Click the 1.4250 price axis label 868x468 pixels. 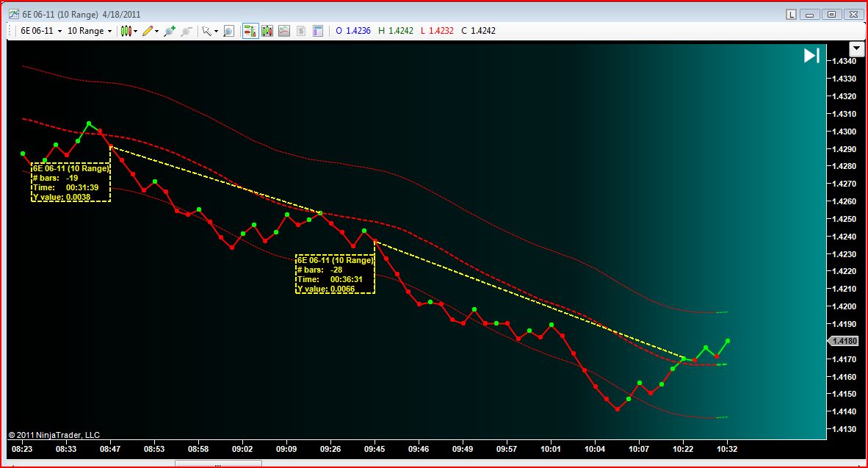(845, 220)
